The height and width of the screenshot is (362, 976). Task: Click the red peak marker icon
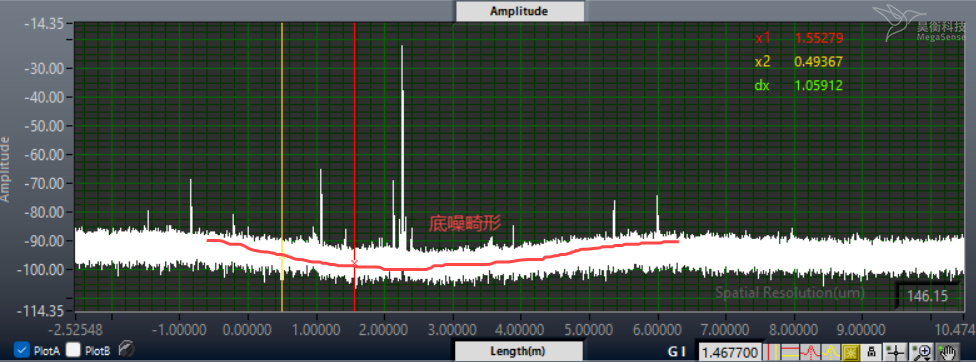click(810, 353)
